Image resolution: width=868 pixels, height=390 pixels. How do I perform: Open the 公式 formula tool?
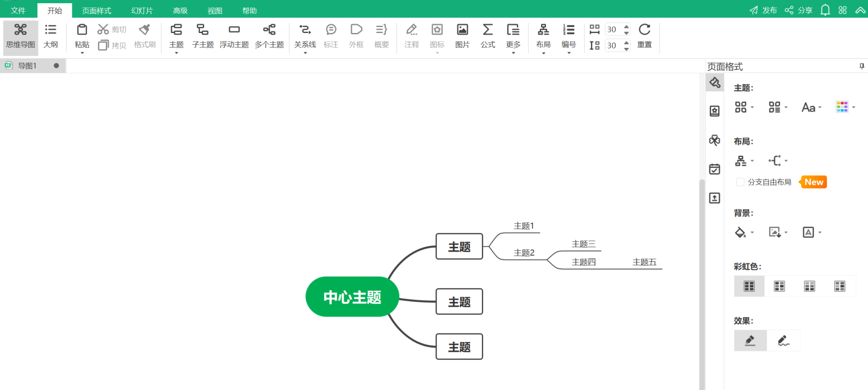[487, 36]
